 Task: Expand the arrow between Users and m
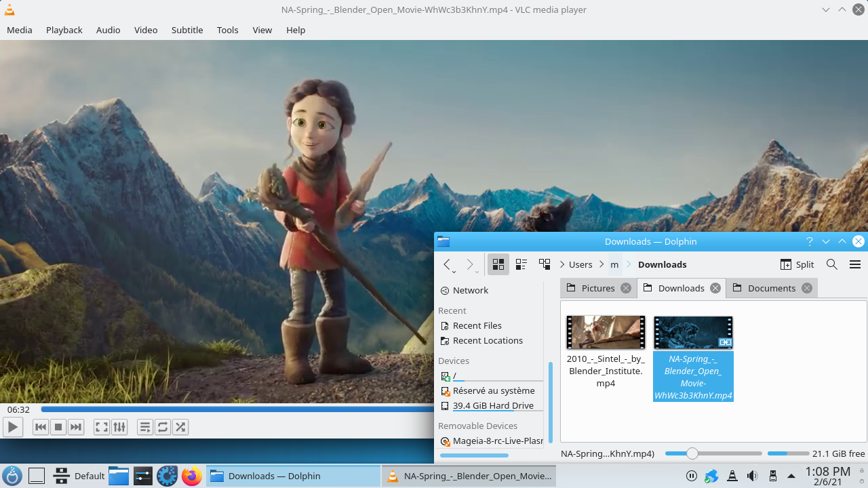601,264
